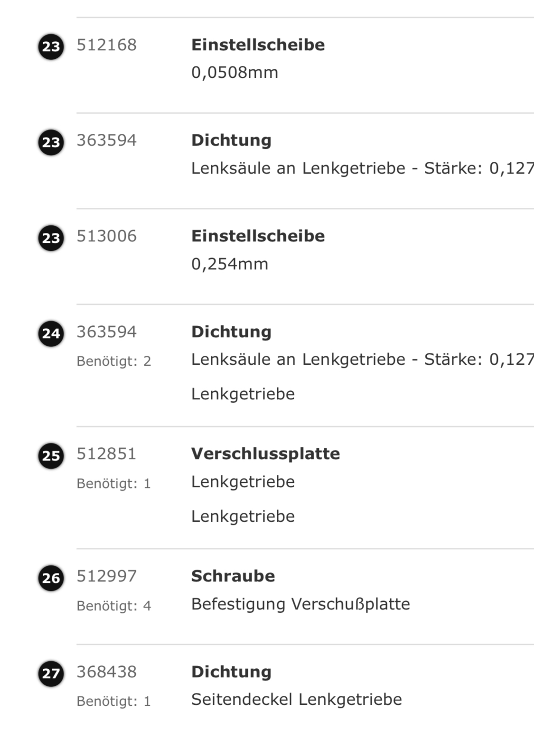The width and height of the screenshot is (534, 756).
Task: Click the position 24 badge
Action: (51, 333)
